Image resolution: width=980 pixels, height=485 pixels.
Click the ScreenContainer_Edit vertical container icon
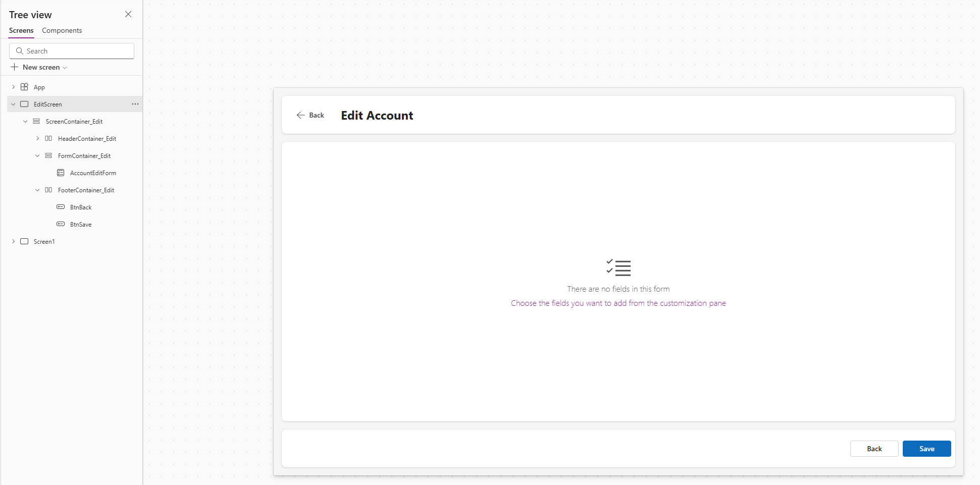(x=36, y=121)
